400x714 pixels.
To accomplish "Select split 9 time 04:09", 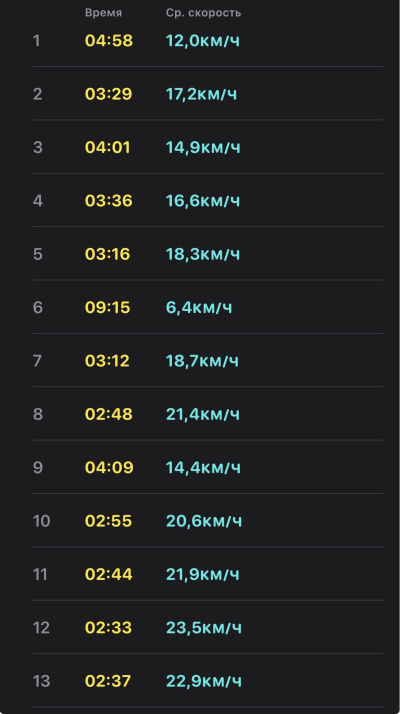I will coord(109,467).
